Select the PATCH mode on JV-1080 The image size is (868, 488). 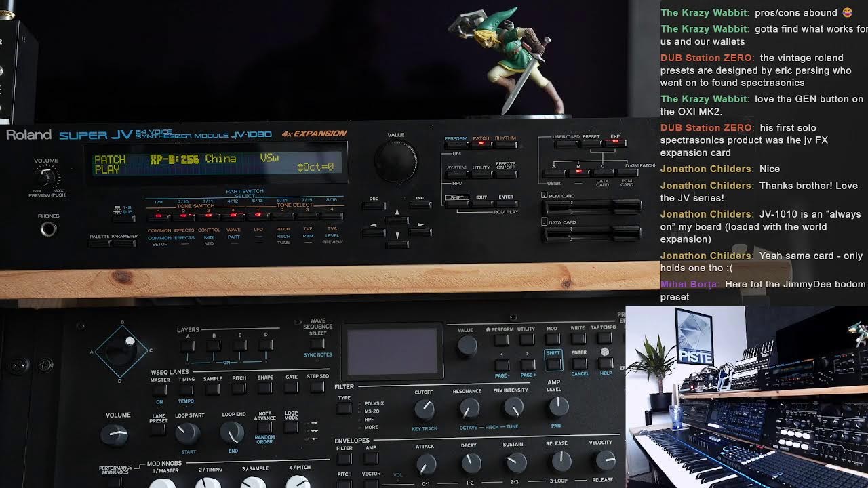point(481,144)
